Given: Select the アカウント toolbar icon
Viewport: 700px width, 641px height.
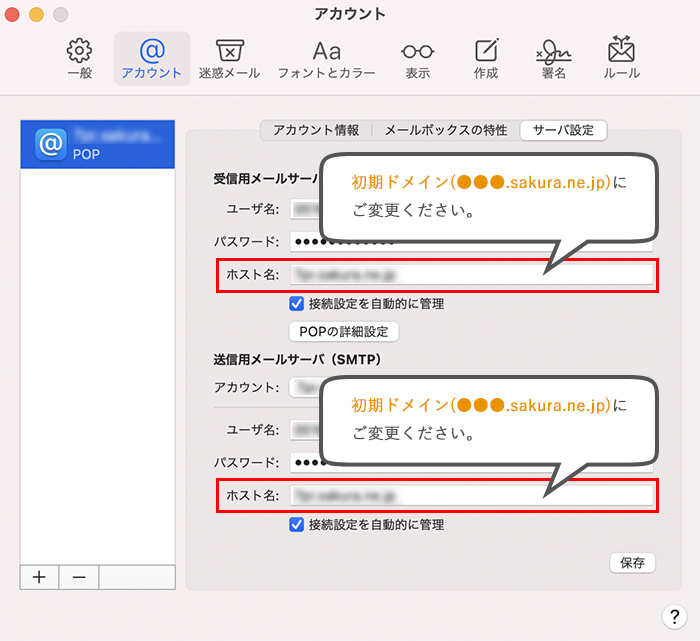Looking at the screenshot, I should 151,58.
